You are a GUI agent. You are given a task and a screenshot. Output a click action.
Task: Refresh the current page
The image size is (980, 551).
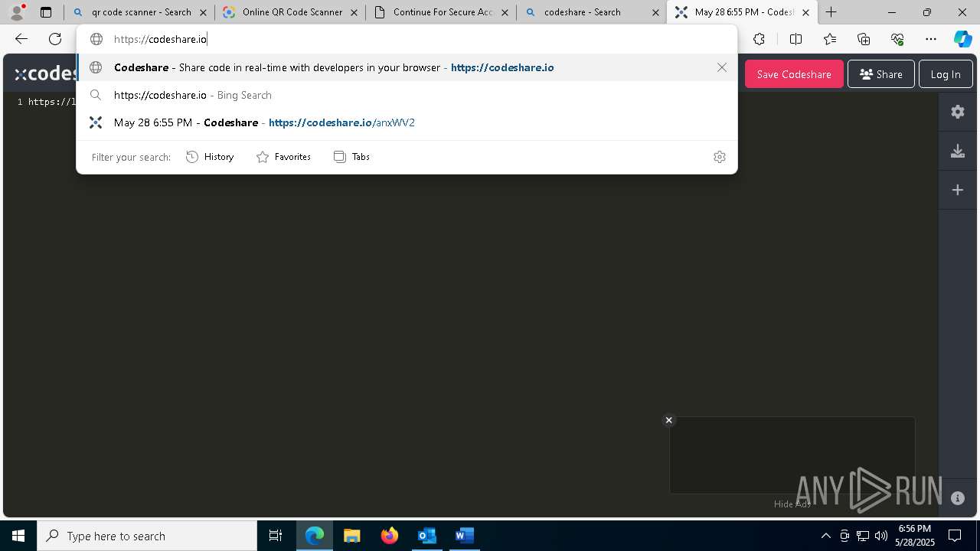click(55, 39)
